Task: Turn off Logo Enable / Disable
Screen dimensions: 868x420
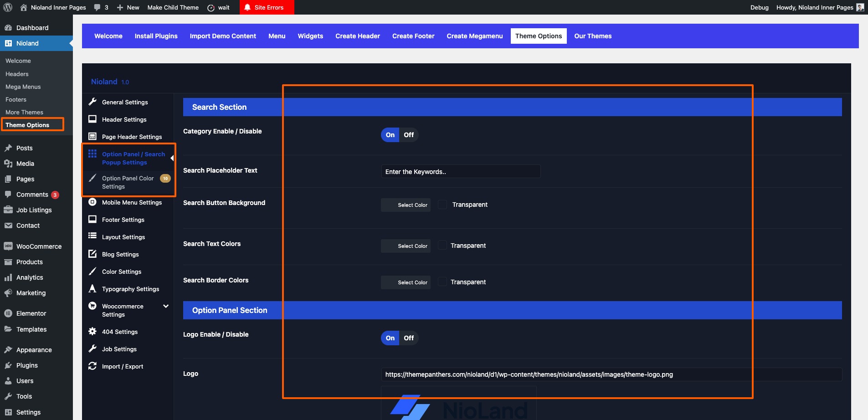Action: click(408, 338)
